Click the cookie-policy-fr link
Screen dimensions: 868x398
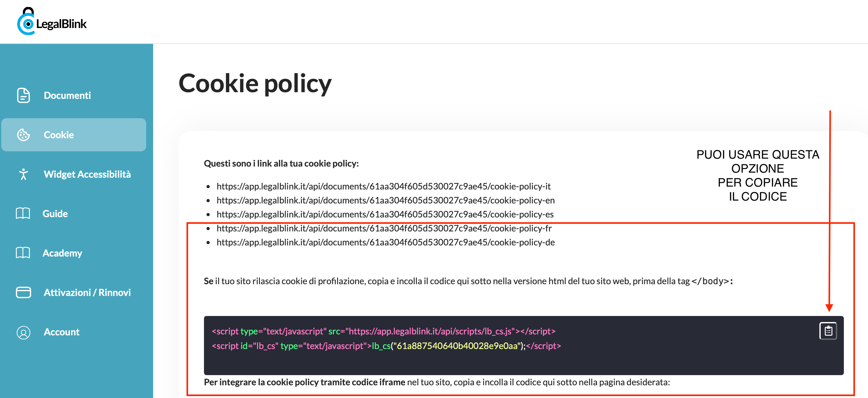coord(384,229)
